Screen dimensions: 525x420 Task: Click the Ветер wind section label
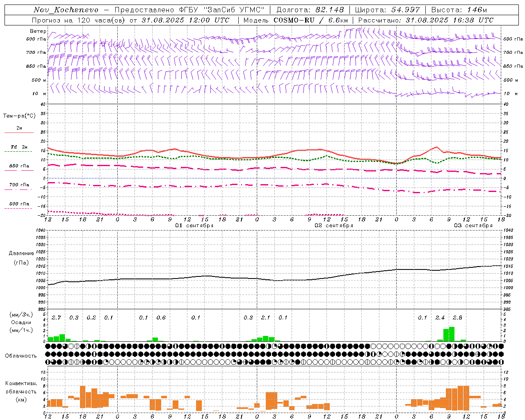pos(38,31)
